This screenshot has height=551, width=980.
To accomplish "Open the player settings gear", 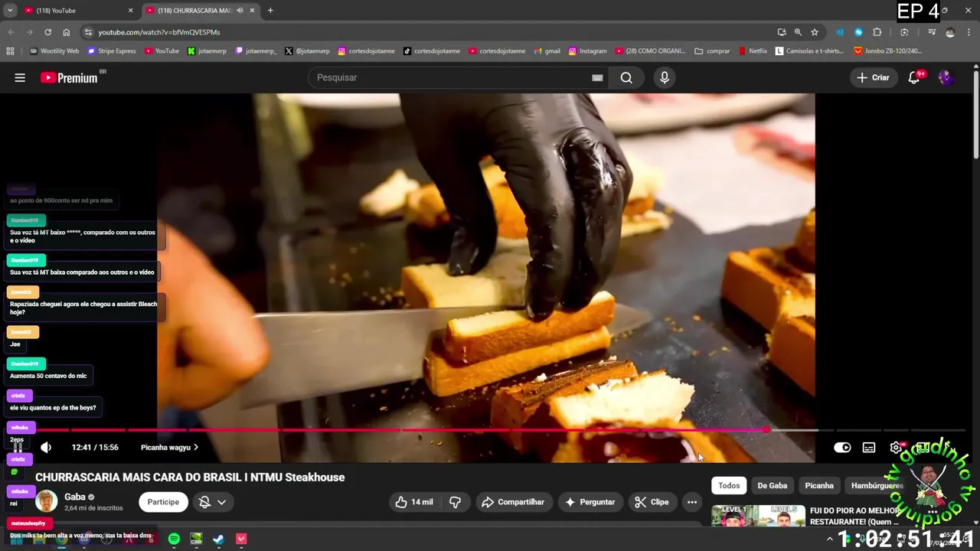I will tap(896, 448).
